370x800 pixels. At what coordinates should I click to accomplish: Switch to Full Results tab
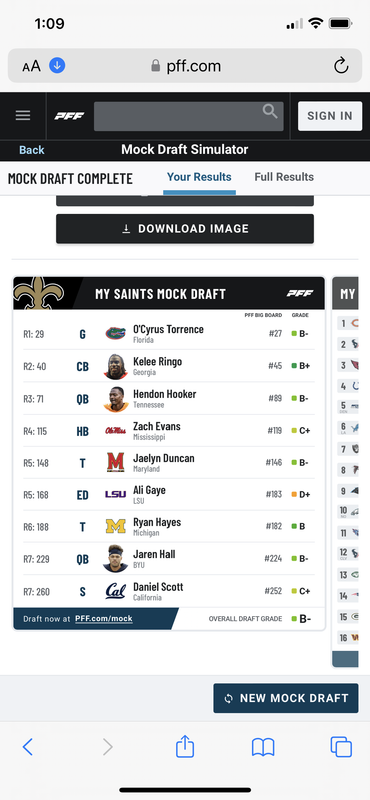284,177
